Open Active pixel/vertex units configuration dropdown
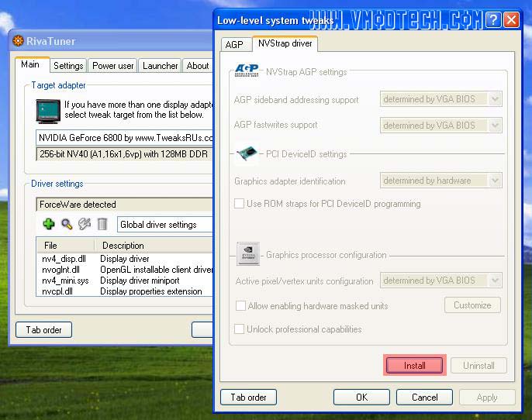 coord(440,281)
